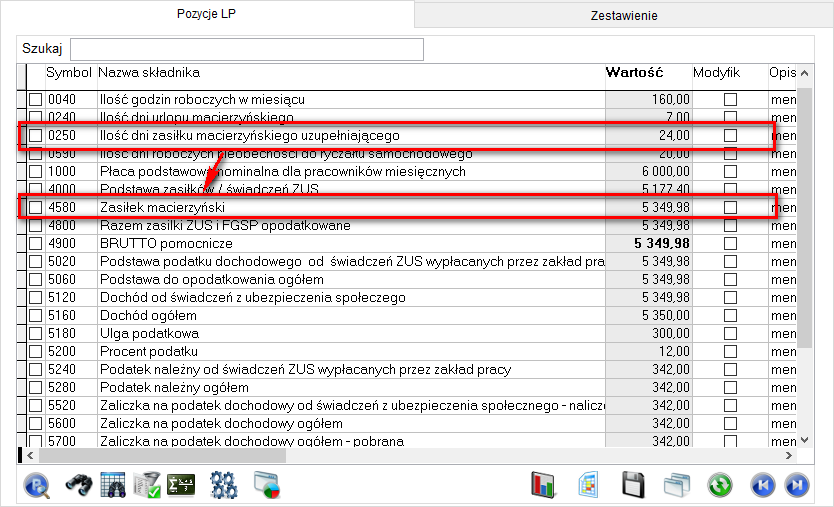Image resolution: width=834 pixels, height=507 pixels.
Task: Click the window with pie chart icon
Action: click(x=267, y=485)
